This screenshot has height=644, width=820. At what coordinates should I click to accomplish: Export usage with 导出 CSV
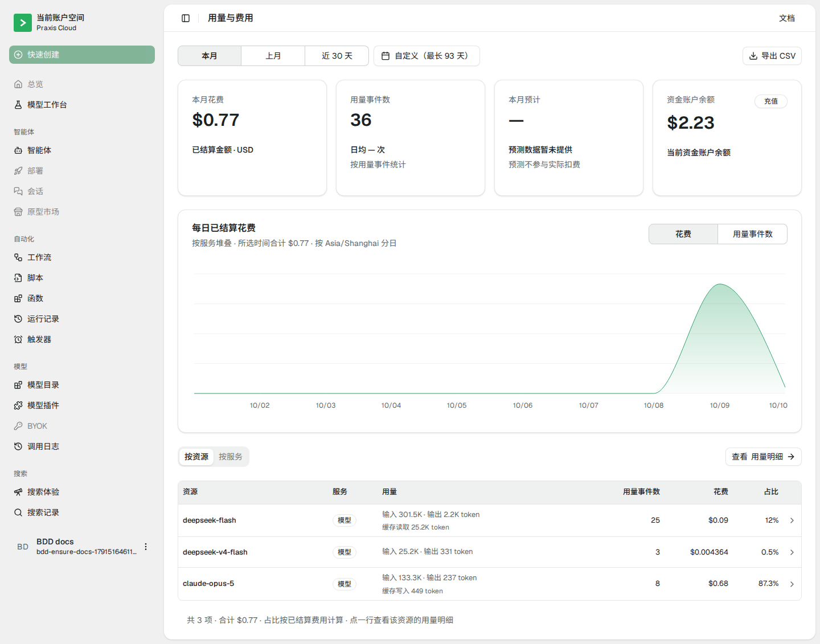coord(772,56)
